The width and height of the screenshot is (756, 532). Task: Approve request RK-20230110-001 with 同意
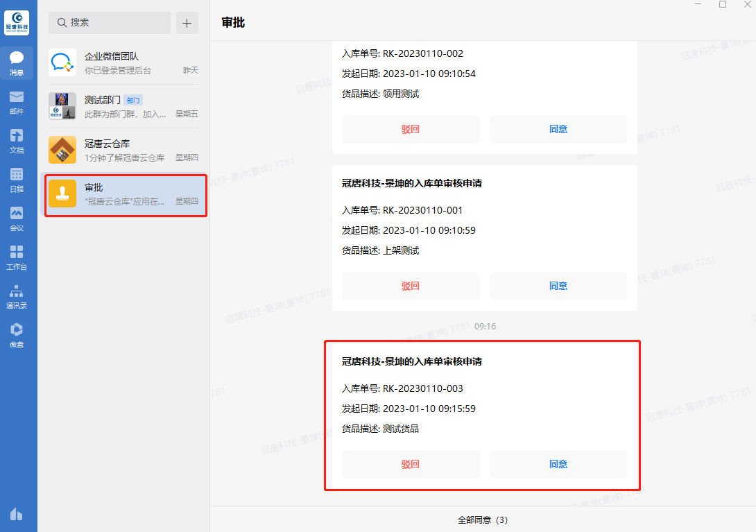558,286
